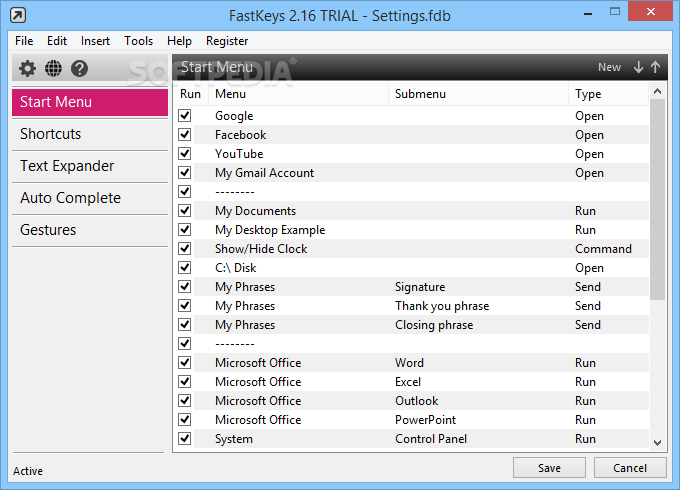Uncheck the Word row checkbox
Screen dimensions: 680x490
(x=185, y=363)
